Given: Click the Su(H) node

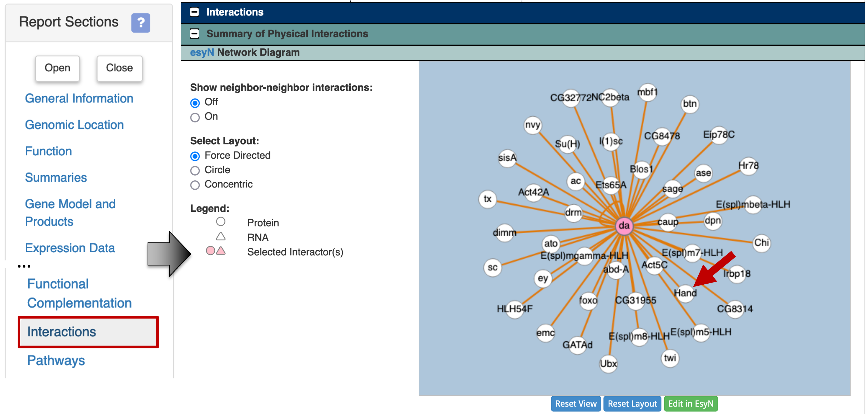Looking at the screenshot, I should pos(567,144).
